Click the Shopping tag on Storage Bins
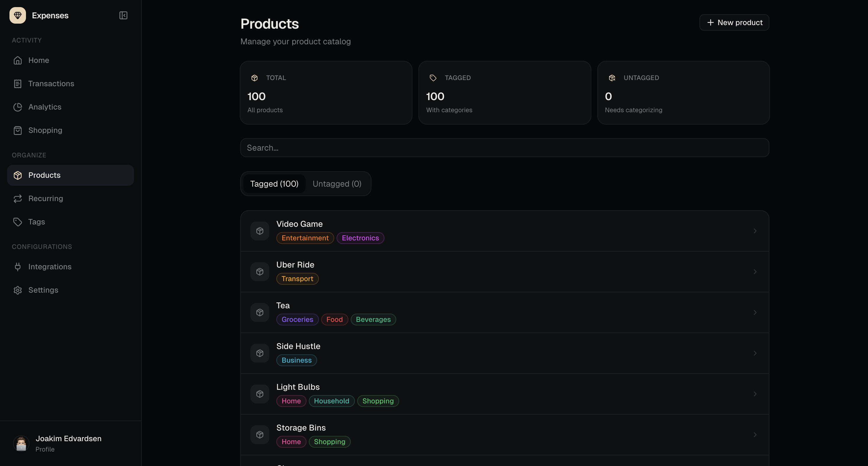This screenshot has height=466, width=868. 329,442
